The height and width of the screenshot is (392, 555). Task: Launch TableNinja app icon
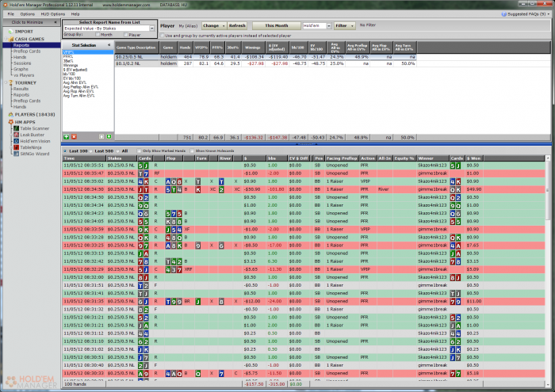(x=17, y=147)
